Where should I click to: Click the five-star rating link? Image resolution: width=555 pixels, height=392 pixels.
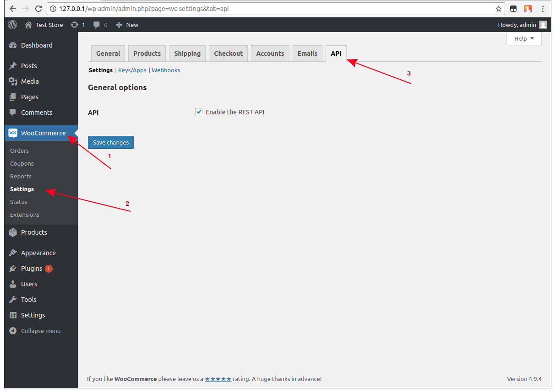pyautogui.click(x=218, y=379)
